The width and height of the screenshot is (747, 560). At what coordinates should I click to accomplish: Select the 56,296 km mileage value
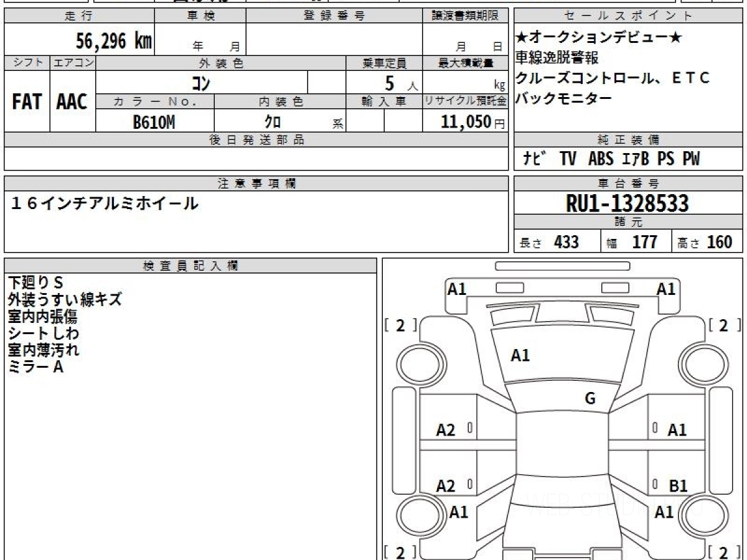(114, 42)
